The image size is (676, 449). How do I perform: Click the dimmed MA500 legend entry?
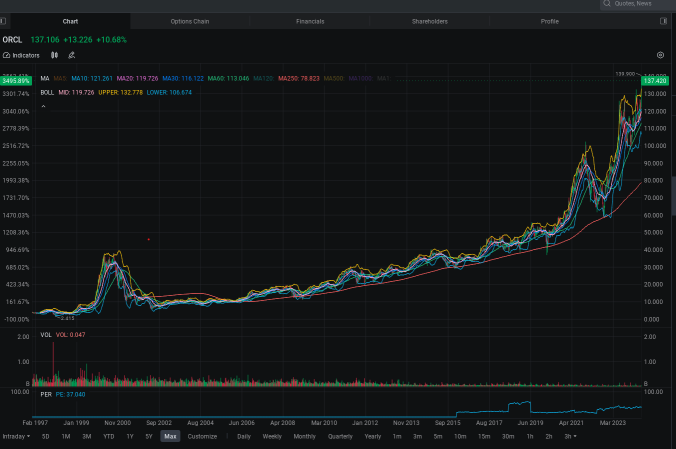point(334,78)
